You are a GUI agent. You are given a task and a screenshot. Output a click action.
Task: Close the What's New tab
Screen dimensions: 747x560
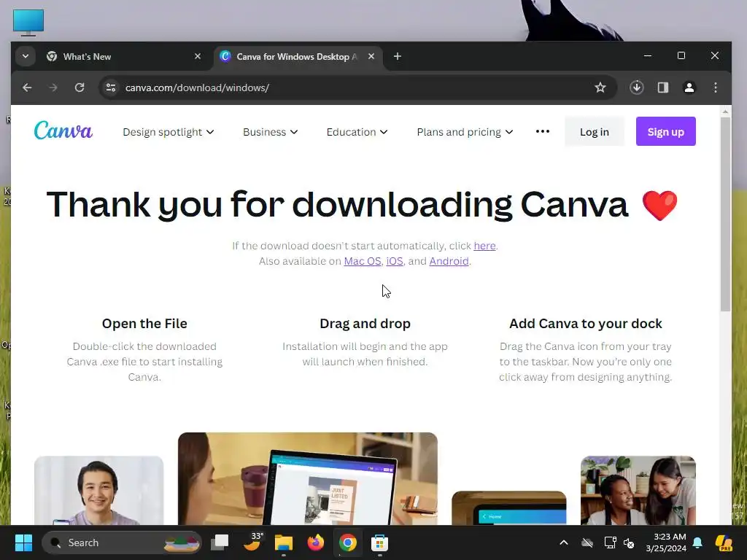click(x=198, y=56)
